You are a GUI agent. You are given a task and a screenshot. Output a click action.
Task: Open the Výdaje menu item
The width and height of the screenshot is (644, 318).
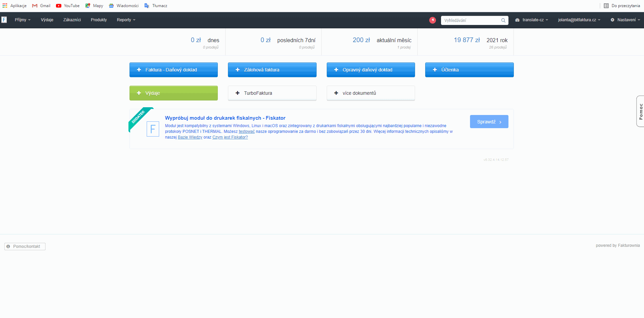pyautogui.click(x=47, y=20)
